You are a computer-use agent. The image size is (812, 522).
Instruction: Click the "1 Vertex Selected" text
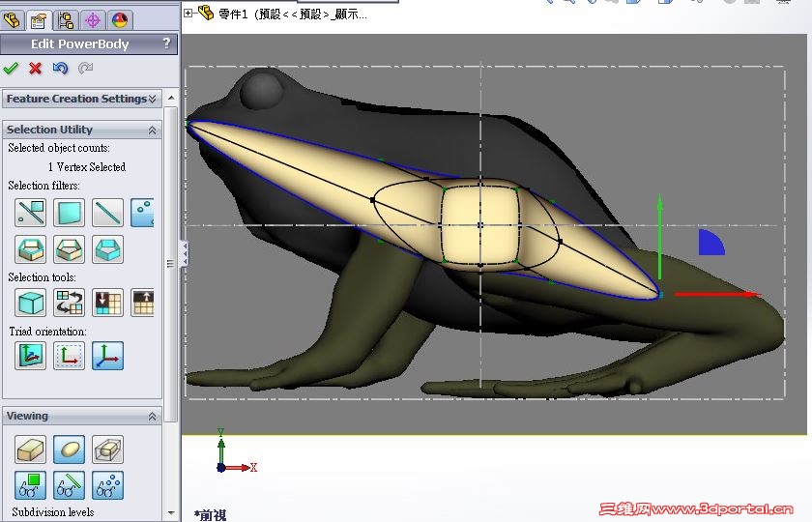87,167
